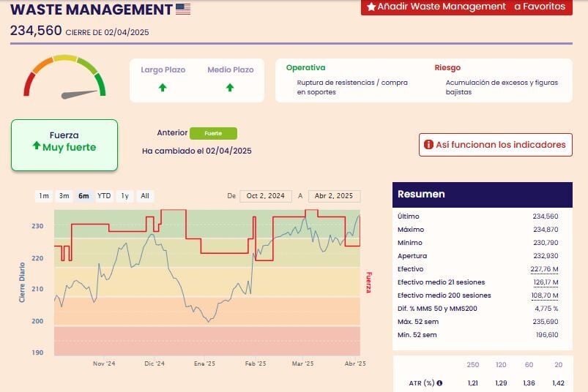Click the 250 column header in ATR table
This screenshot has width=588, height=392.
(x=472, y=365)
